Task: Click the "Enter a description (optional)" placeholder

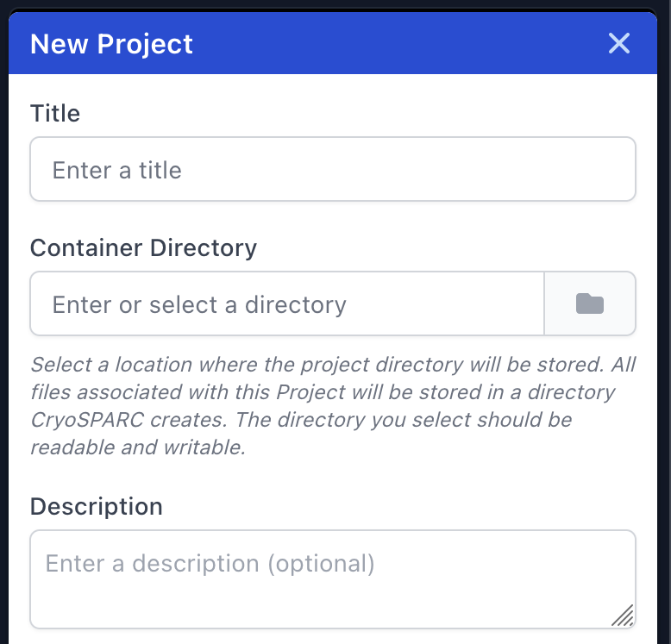Action: click(x=210, y=564)
